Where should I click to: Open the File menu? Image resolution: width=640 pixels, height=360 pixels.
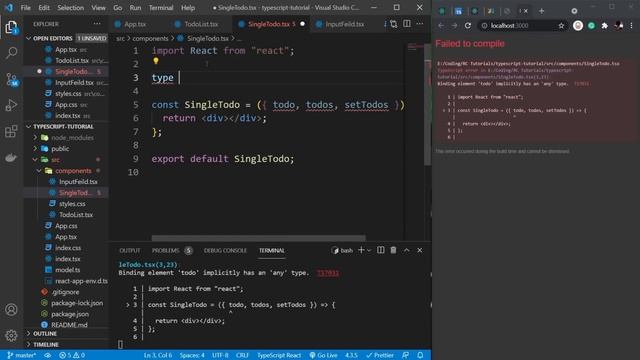[x=25, y=8]
